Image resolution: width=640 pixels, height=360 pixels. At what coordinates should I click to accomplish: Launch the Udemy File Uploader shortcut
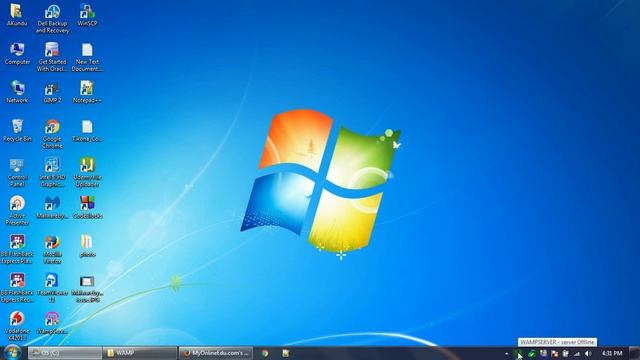[x=87, y=173]
